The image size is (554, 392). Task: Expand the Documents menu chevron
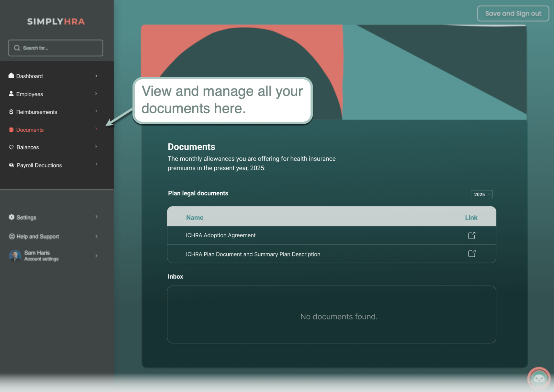click(96, 129)
